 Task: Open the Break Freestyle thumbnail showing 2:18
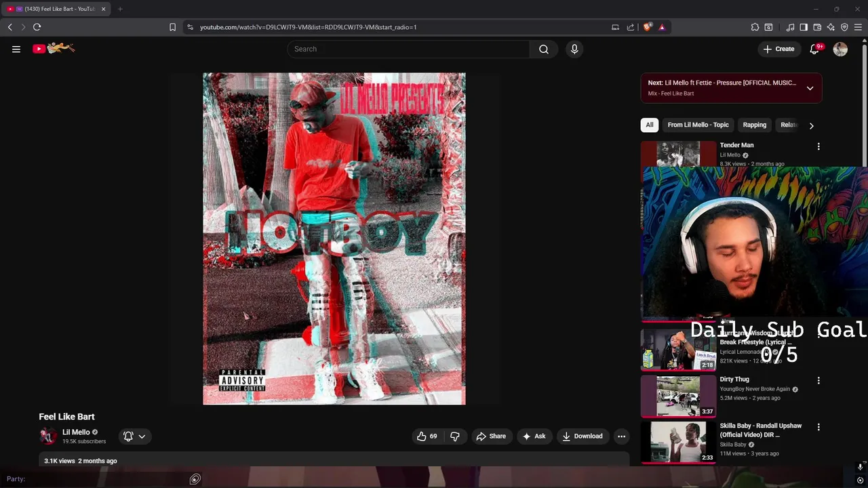[678, 350]
